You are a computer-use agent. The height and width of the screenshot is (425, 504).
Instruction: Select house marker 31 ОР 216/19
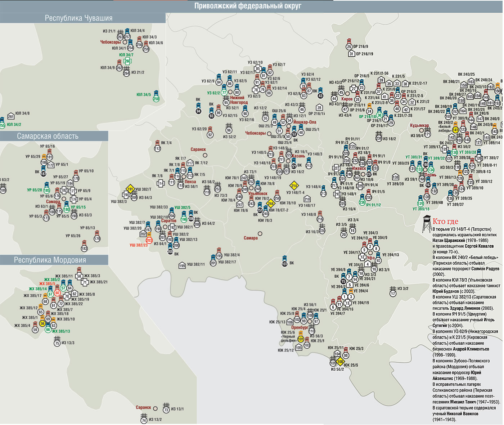pos(351,54)
